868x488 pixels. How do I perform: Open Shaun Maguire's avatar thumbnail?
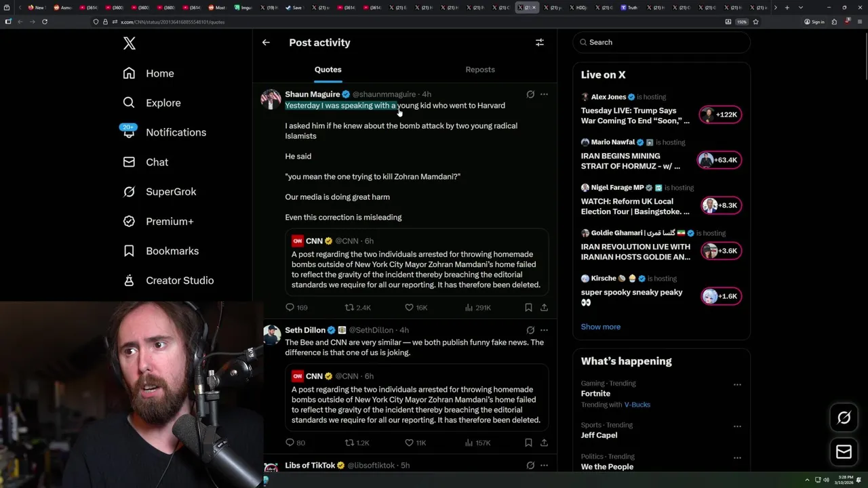271,99
